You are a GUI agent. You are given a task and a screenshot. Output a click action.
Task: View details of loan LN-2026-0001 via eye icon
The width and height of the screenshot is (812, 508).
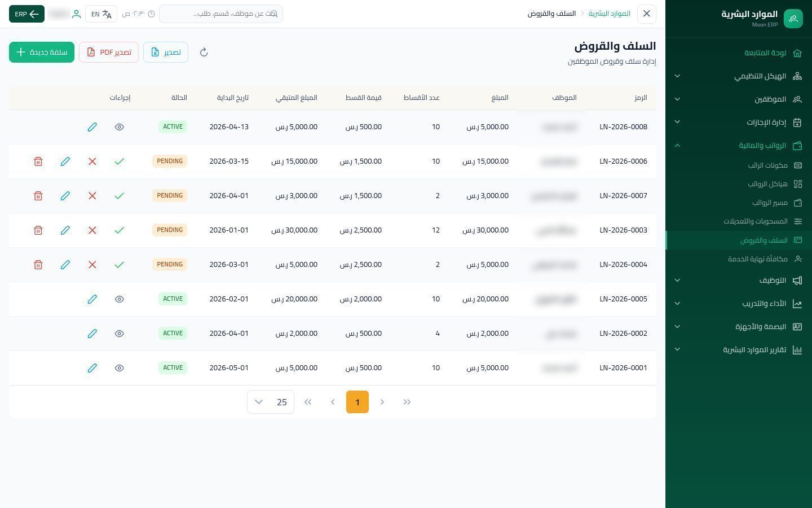click(x=119, y=368)
